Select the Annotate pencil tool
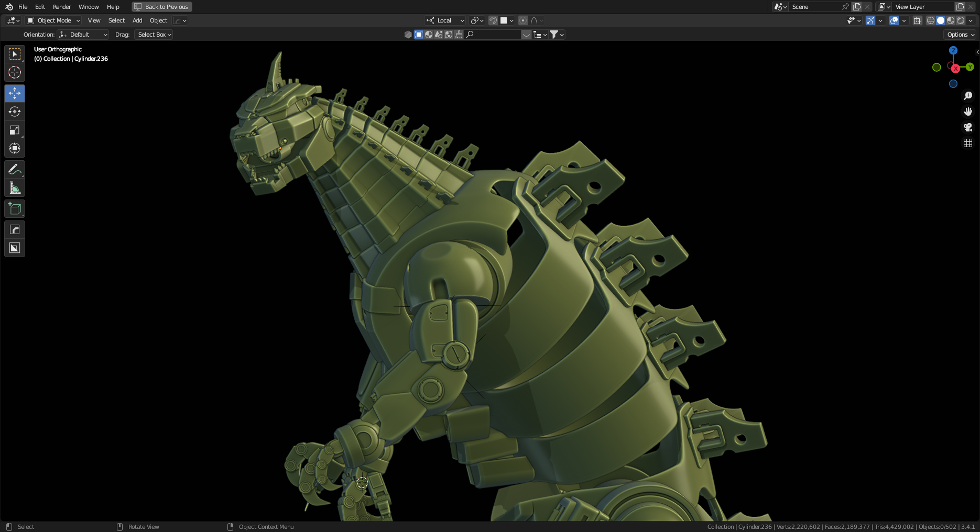This screenshot has width=980, height=532. (x=15, y=169)
